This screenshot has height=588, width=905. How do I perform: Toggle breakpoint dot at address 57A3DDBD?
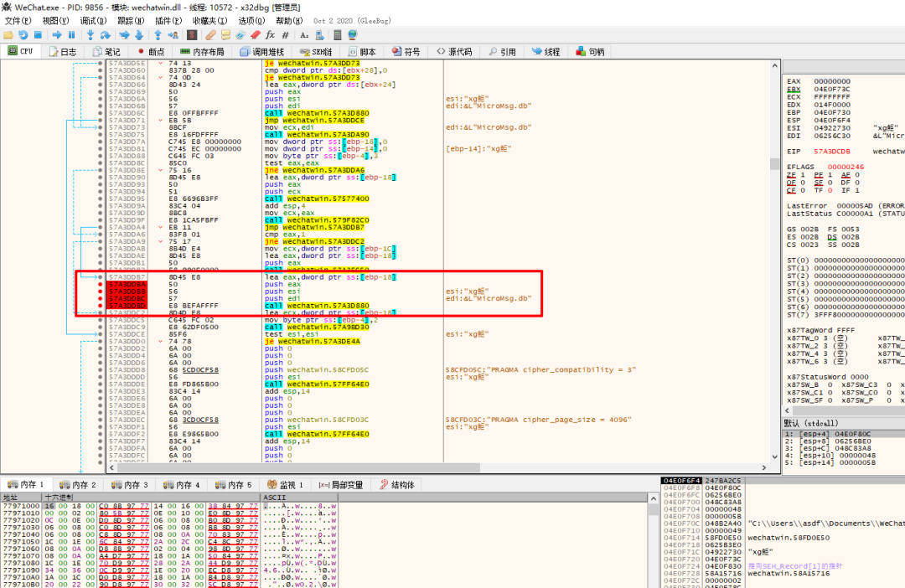click(x=101, y=306)
